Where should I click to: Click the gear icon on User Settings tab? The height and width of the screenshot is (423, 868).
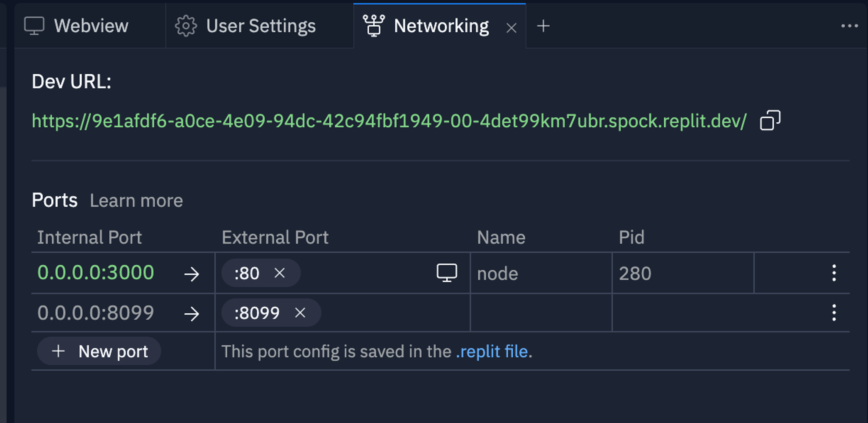[x=186, y=26]
